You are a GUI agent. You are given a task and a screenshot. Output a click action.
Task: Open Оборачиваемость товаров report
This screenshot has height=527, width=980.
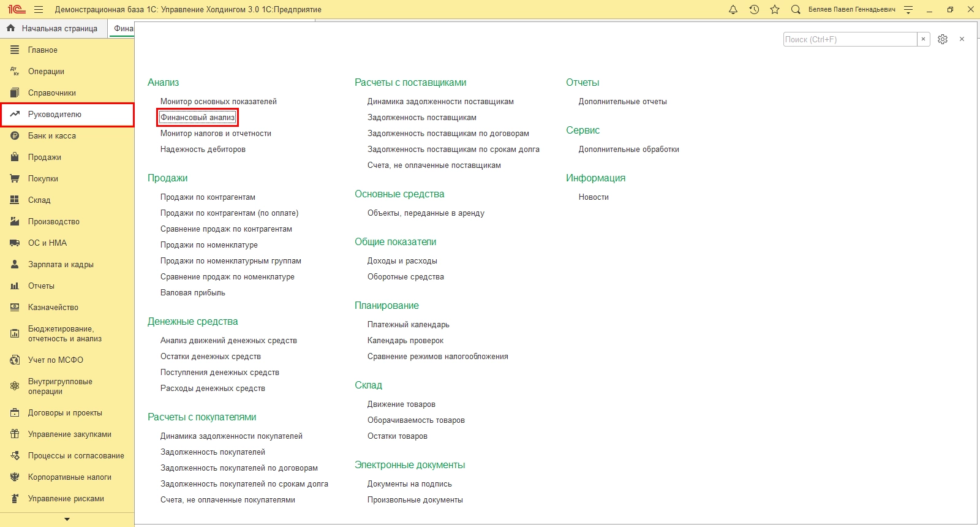click(x=416, y=420)
